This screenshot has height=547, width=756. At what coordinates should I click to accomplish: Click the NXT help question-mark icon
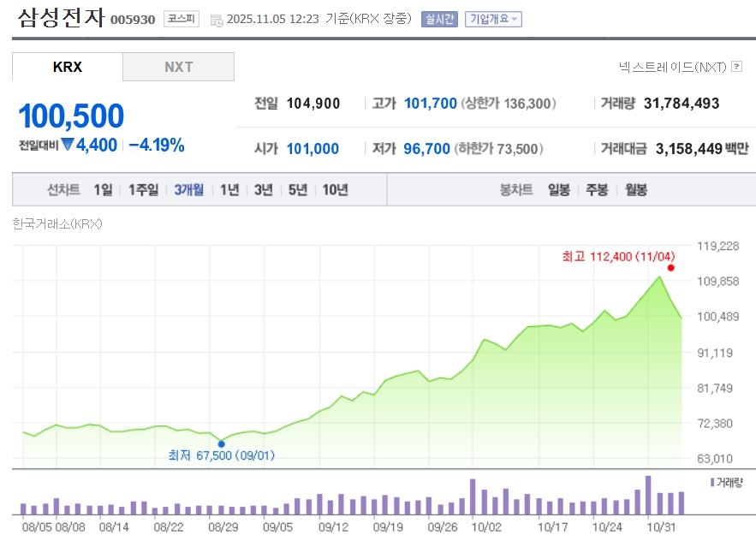(x=737, y=67)
